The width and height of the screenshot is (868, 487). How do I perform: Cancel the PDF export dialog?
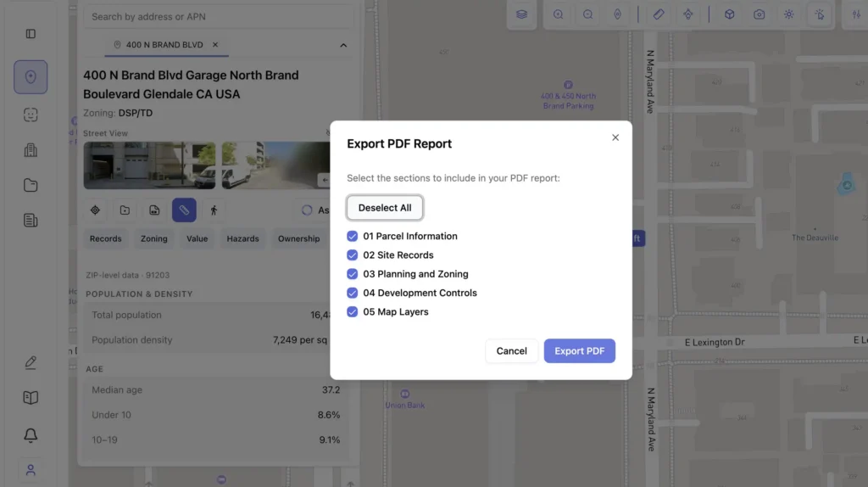(x=511, y=351)
